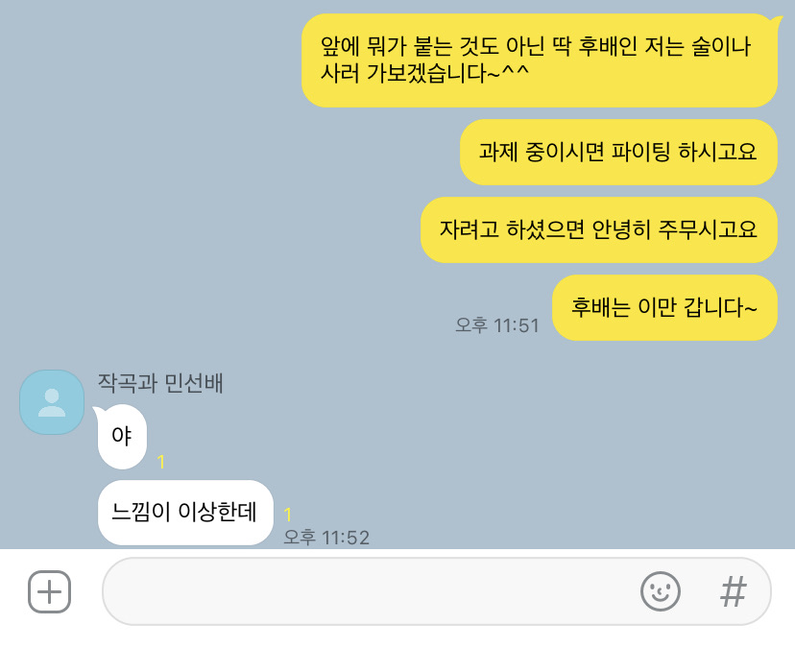Select the received '야' message bubble
The height and width of the screenshot is (672, 795).
point(122,437)
